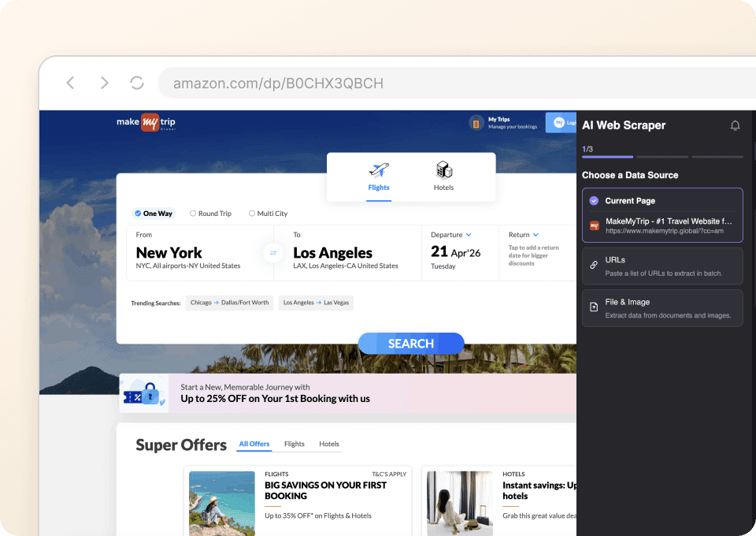Reload the page with the refresh icon
Viewport: 756px width, 536px height.
click(136, 83)
